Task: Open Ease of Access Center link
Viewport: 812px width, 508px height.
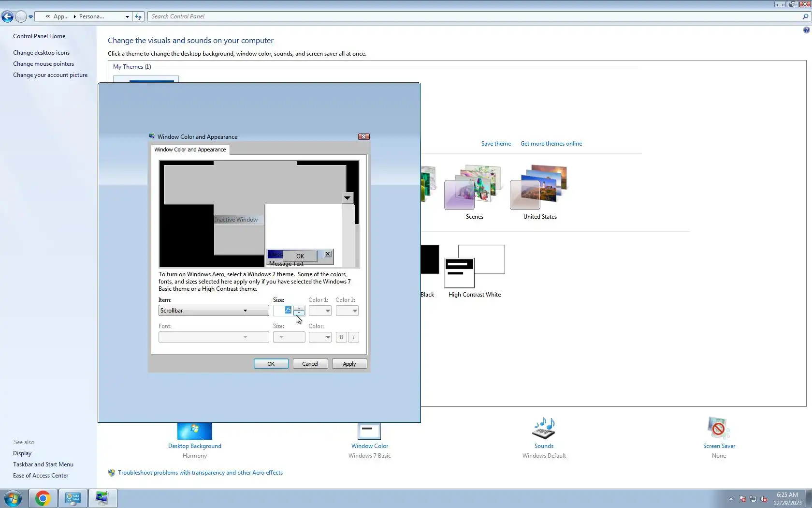Action: tap(41, 476)
